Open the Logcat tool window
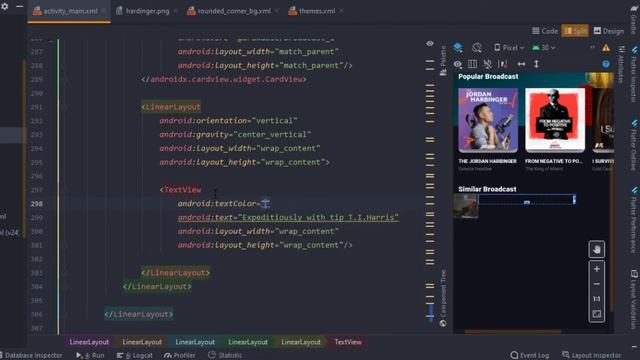 134,356
